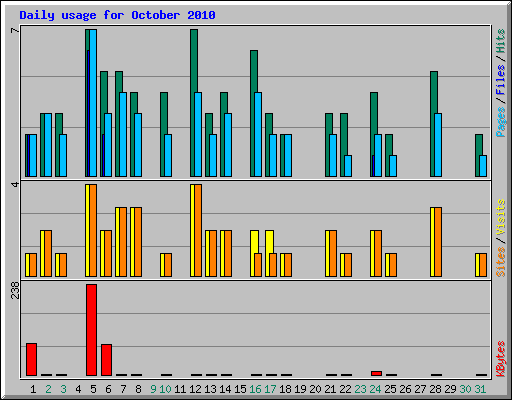
Task: Click the day "7" label on x-axis
Action: [x=123, y=389]
